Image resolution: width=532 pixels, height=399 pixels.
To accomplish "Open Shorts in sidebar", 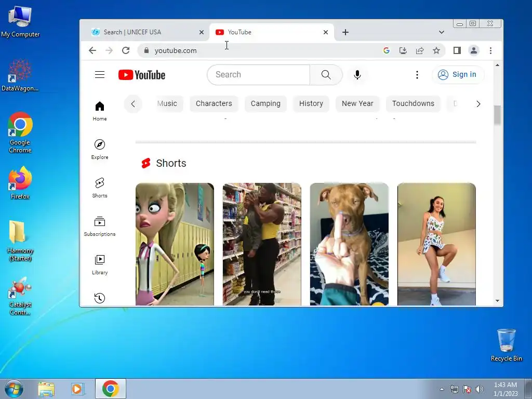I will [x=100, y=188].
